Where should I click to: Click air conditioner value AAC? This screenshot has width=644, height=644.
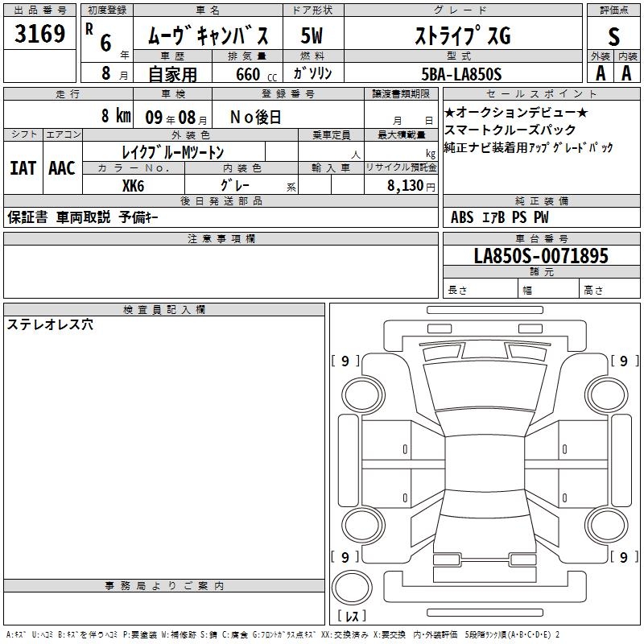(62, 168)
